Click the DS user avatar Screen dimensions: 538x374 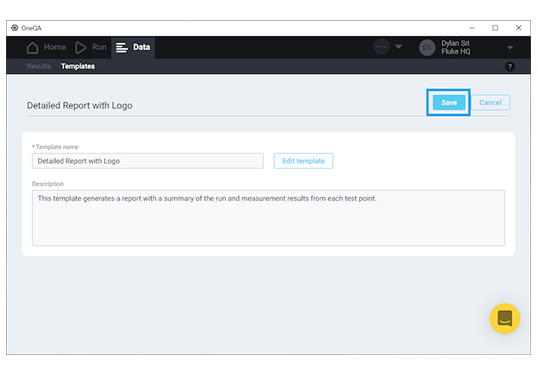pos(427,48)
